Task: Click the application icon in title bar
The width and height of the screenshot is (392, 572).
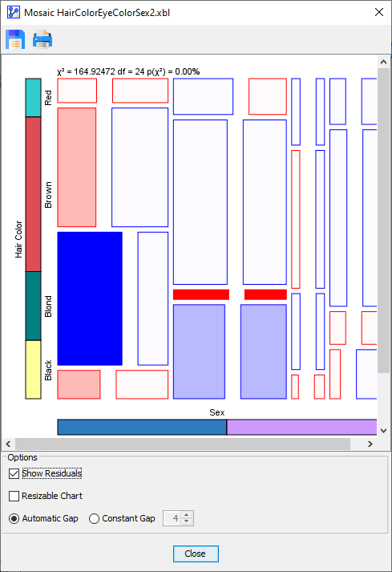Action: click(13, 12)
